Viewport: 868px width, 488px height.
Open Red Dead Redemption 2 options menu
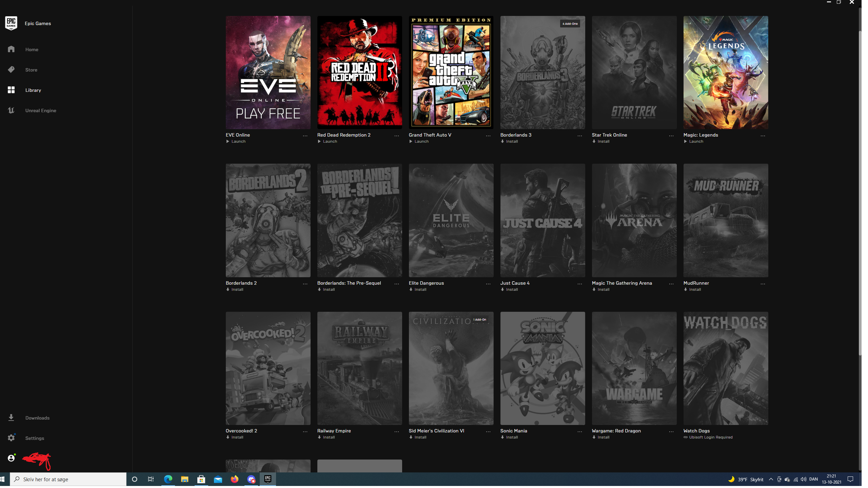(397, 136)
